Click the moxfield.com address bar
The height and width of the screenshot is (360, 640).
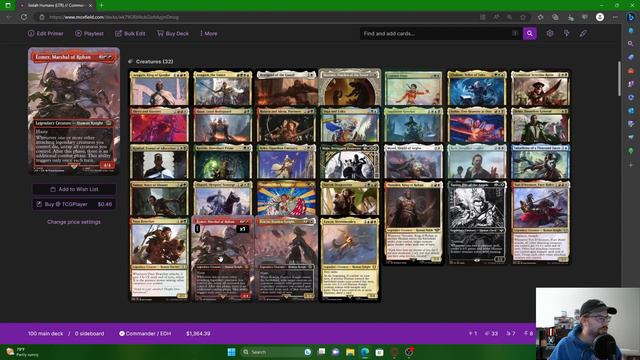[261, 17]
